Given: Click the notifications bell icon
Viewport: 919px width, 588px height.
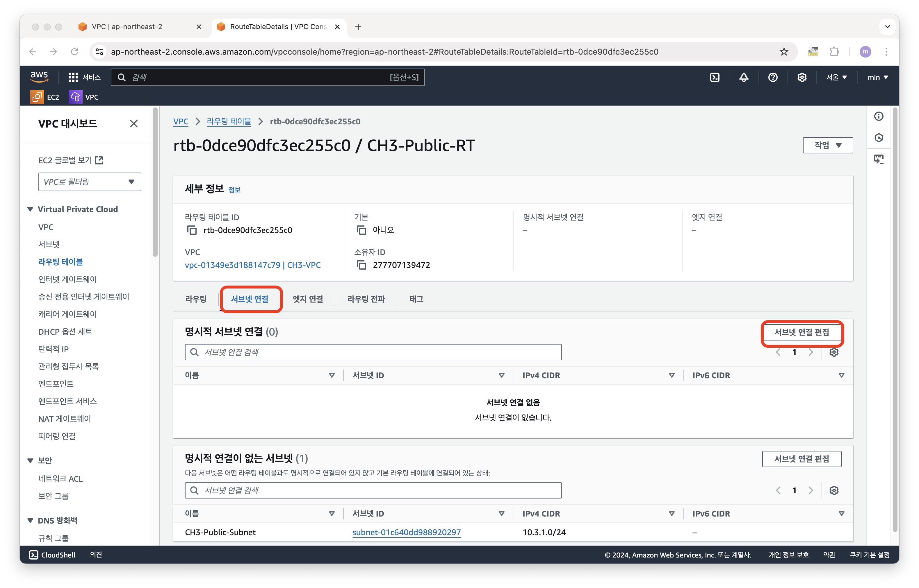Looking at the screenshot, I should (x=744, y=78).
